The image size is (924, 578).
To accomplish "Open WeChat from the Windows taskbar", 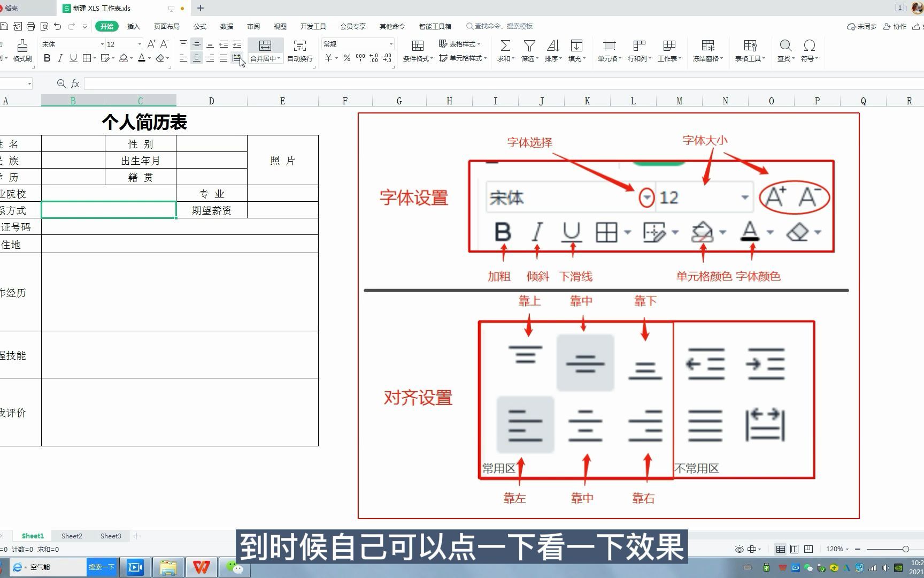I will tap(234, 567).
